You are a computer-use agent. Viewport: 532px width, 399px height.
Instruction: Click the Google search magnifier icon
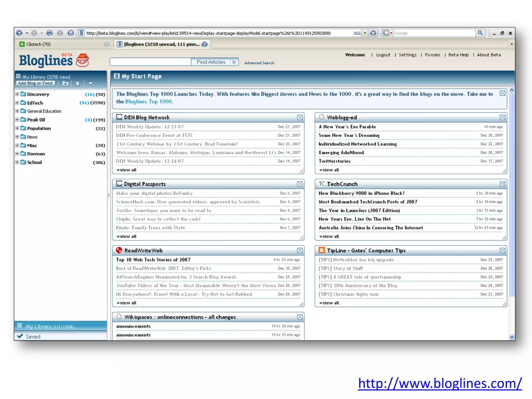480,33
